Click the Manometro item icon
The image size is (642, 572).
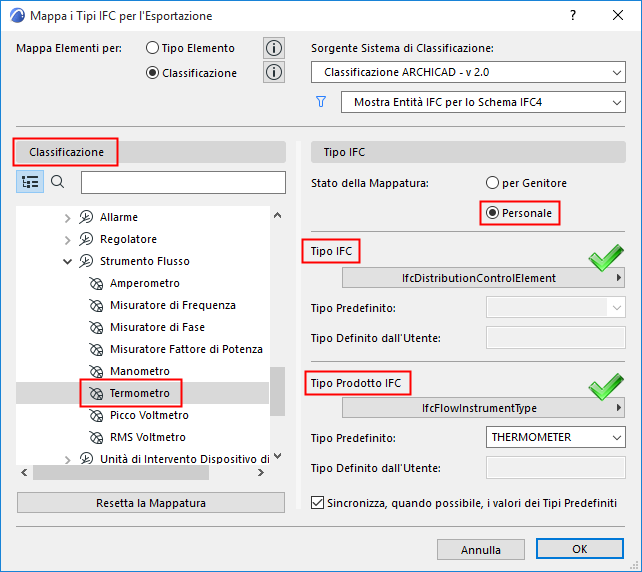96,371
